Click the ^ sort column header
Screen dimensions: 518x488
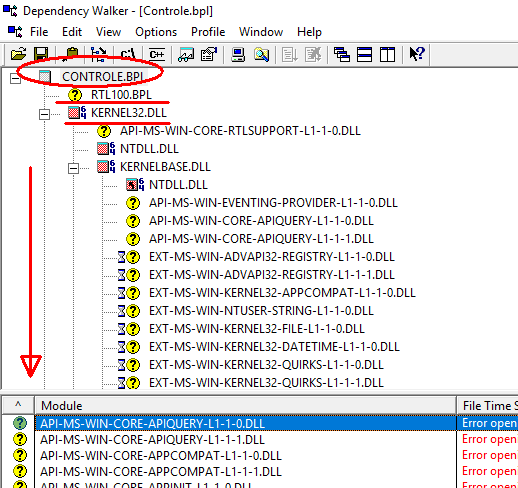(18, 406)
